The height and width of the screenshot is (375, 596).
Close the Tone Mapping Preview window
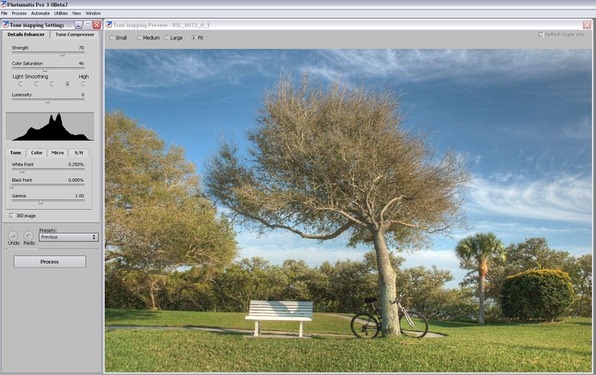pos(587,25)
